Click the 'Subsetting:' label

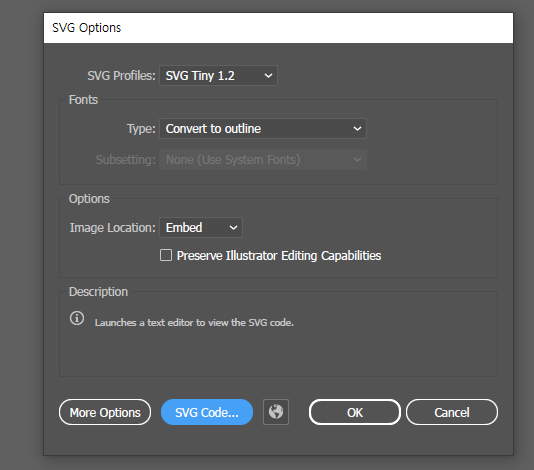point(126,160)
